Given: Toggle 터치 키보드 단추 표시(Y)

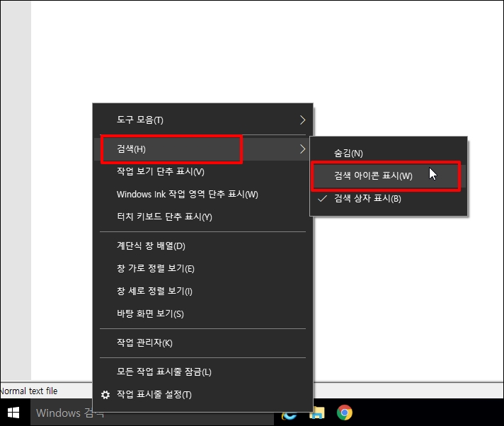Looking at the screenshot, I should click(x=203, y=217).
